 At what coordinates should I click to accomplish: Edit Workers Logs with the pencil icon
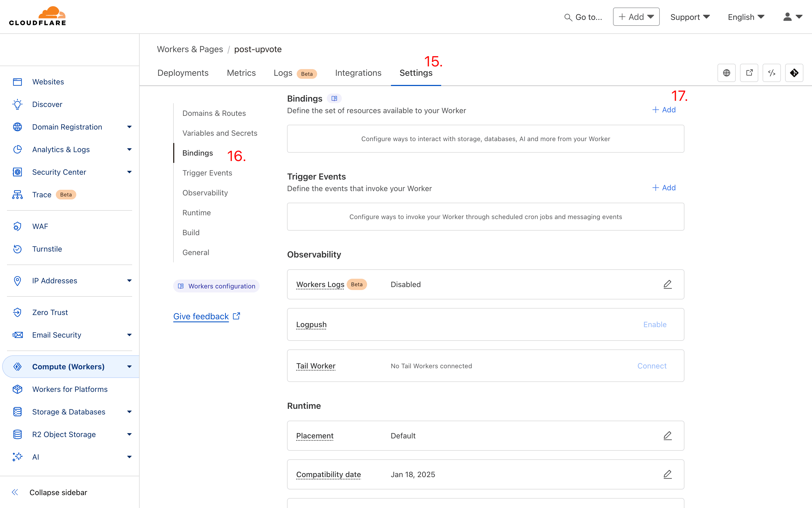click(x=667, y=284)
